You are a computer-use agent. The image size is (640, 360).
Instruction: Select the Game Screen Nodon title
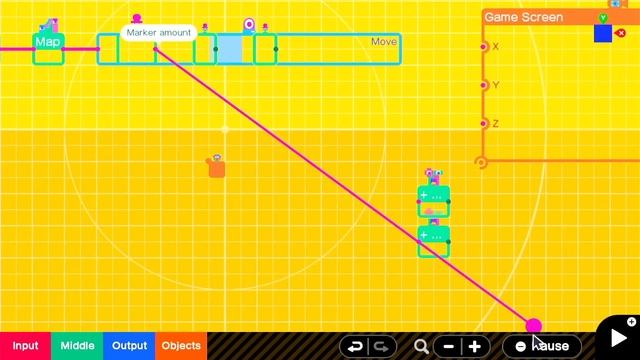tap(524, 17)
